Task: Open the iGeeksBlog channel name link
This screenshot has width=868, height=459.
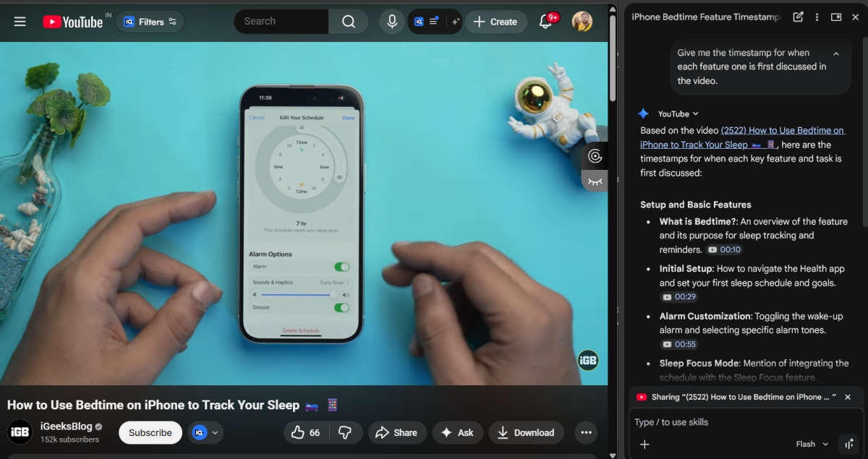Action: tap(66, 426)
